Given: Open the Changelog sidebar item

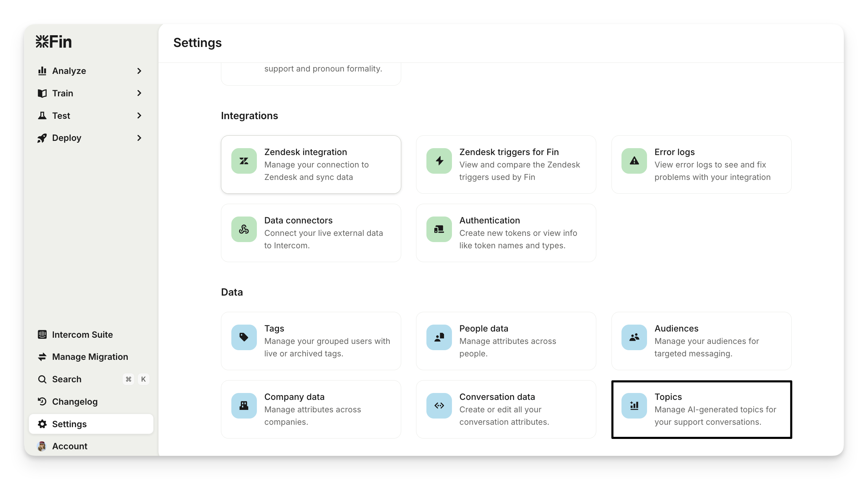Looking at the screenshot, I should coord(75,402).
